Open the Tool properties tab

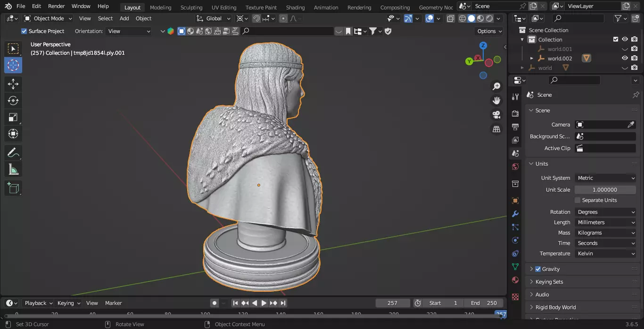click(x=515, y=97)
